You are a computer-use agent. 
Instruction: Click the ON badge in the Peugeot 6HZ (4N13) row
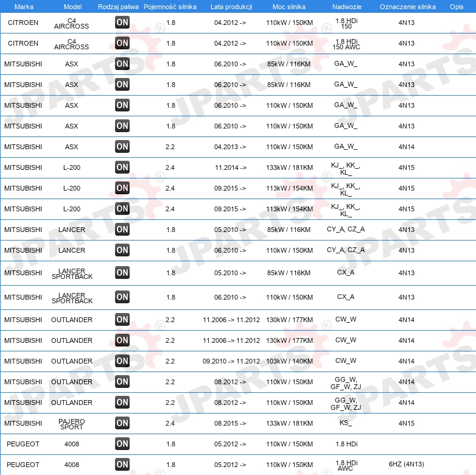point(122,465)
